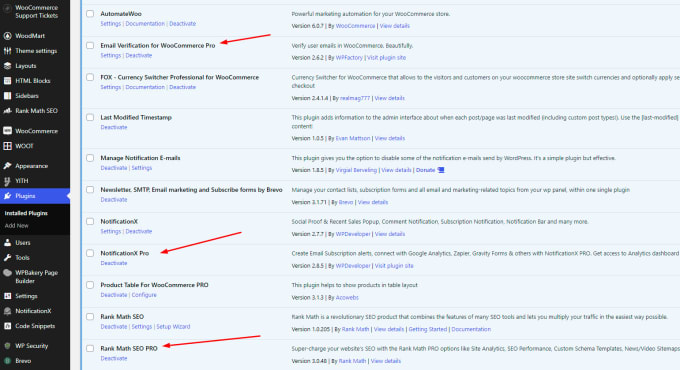Deactivate Rank Math SEO PRO plugin
The image size is (680, 370).
coord(114,359)
